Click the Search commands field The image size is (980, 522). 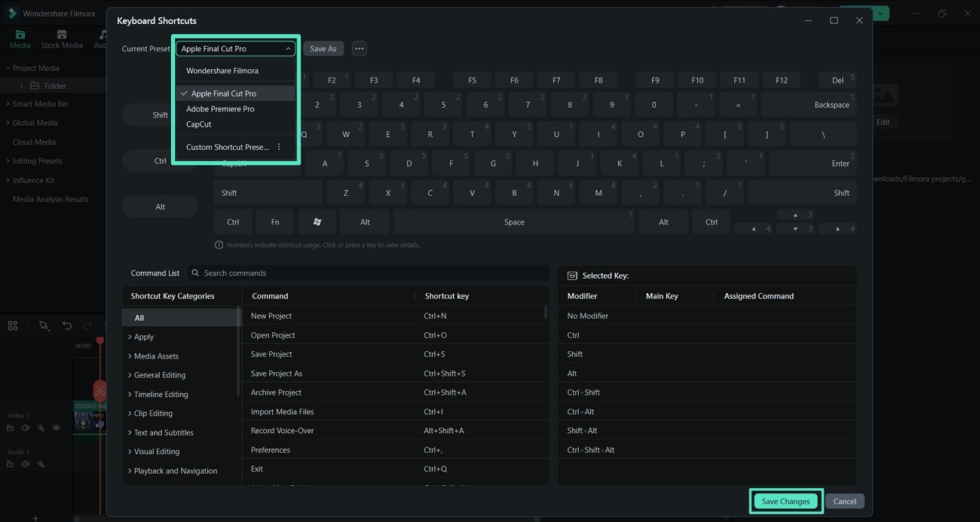tap(368, 273)
